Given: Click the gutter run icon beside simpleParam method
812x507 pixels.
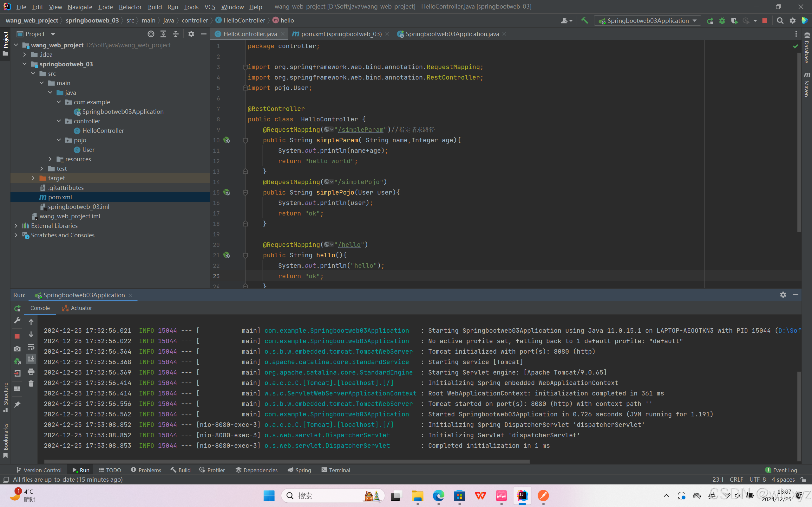Looking at the screenshot, I should [227, 140].
